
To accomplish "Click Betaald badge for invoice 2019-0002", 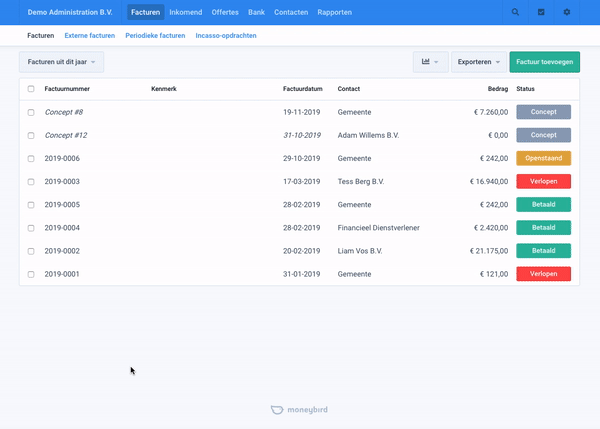I will [x=543, y=251].
